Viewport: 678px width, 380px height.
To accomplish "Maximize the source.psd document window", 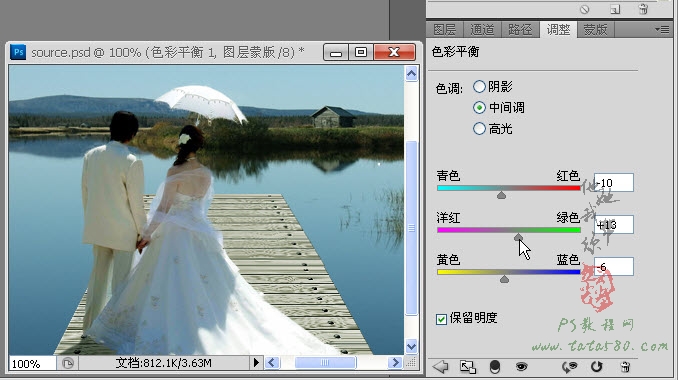I will [361, 53].
